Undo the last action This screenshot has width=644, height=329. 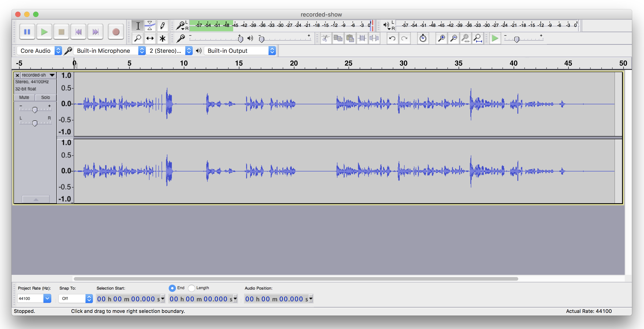tap(392, 38)
